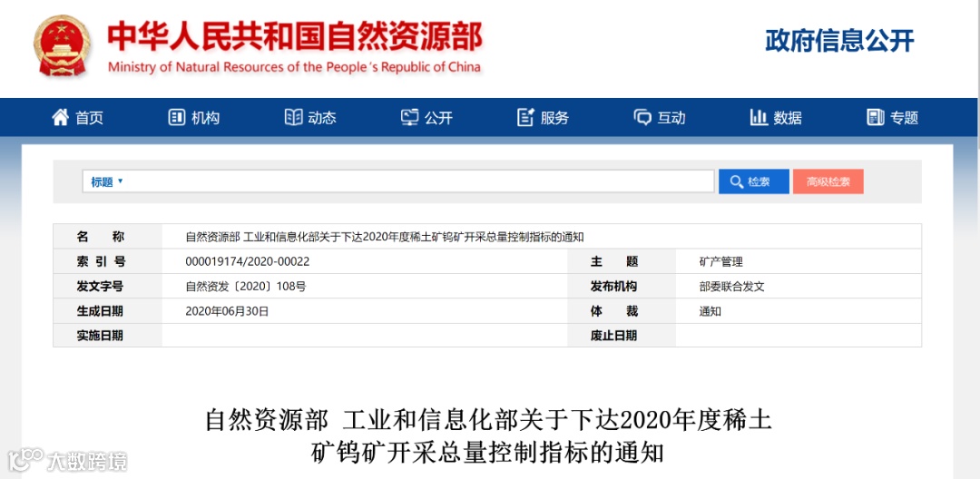Select the index number 000019174/2020-00022
This screenshot has width=980, height=479.
pos(248,261)
